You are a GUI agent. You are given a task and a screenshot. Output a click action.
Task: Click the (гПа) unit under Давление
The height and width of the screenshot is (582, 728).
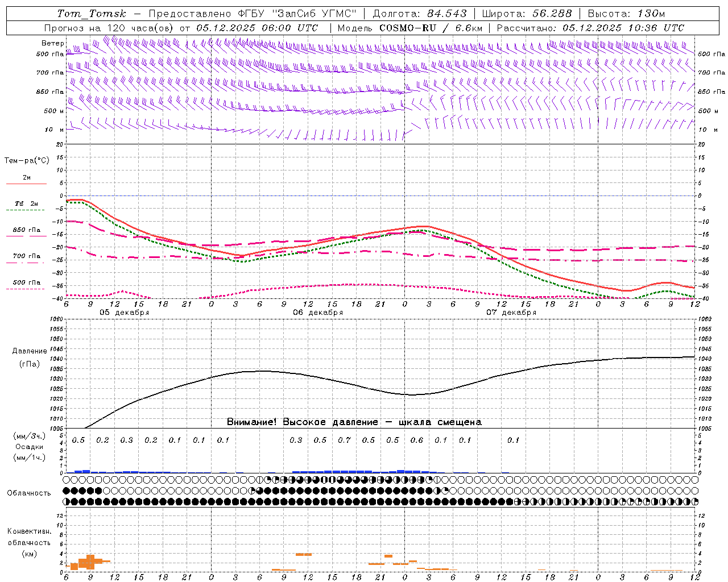(x=30, y=364)
